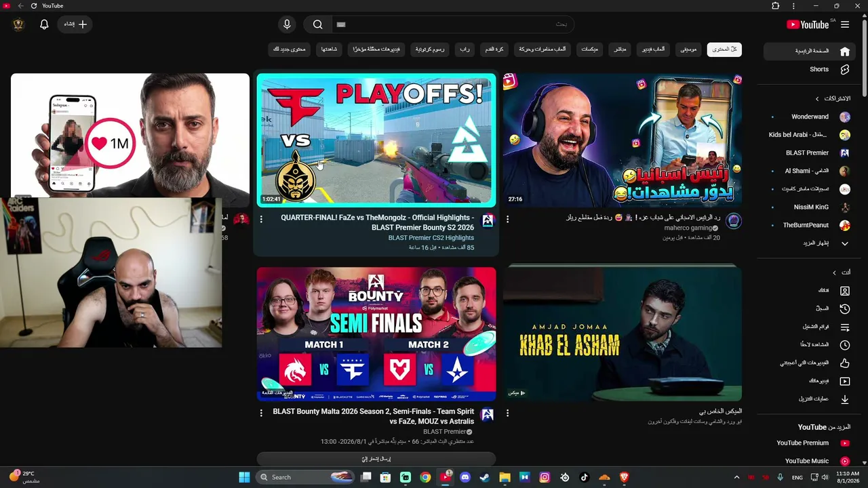Open your channel icon in sidebar
The height and width of the screenshot is (488, 868).
pos(845,291)
